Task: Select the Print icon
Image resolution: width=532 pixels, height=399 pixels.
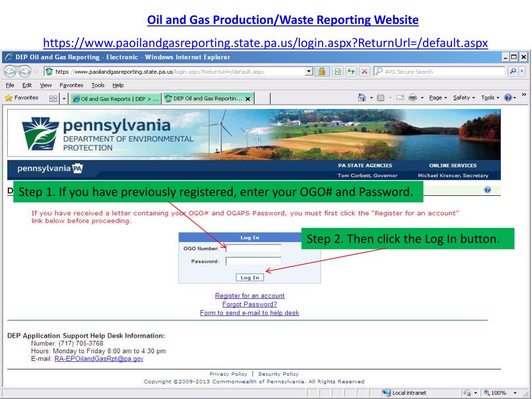Action: pos(412,98)
